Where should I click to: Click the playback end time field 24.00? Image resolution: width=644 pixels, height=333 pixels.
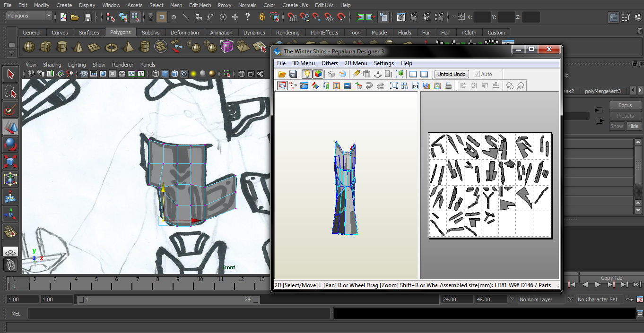456,299
